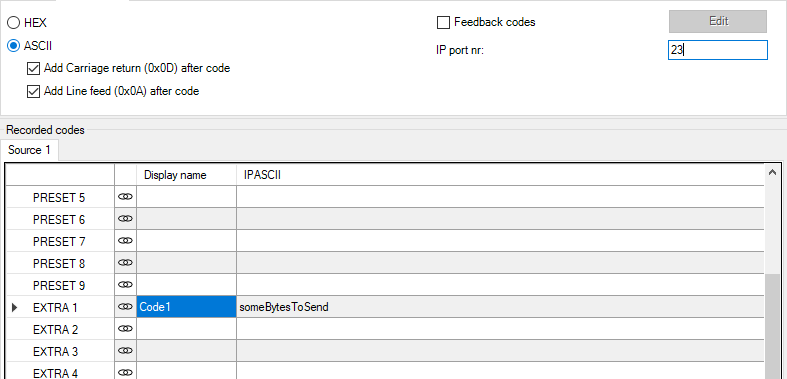Click the link icon for PRESET 8
This screenshot has width=787, height=379.
tap(125, 263)
